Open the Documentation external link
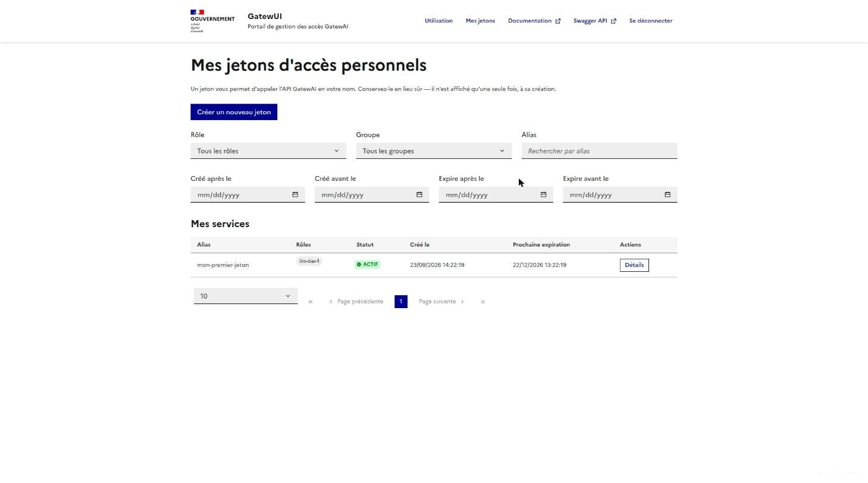This screenshot has width=868, height=483. [x=534, y=21]
